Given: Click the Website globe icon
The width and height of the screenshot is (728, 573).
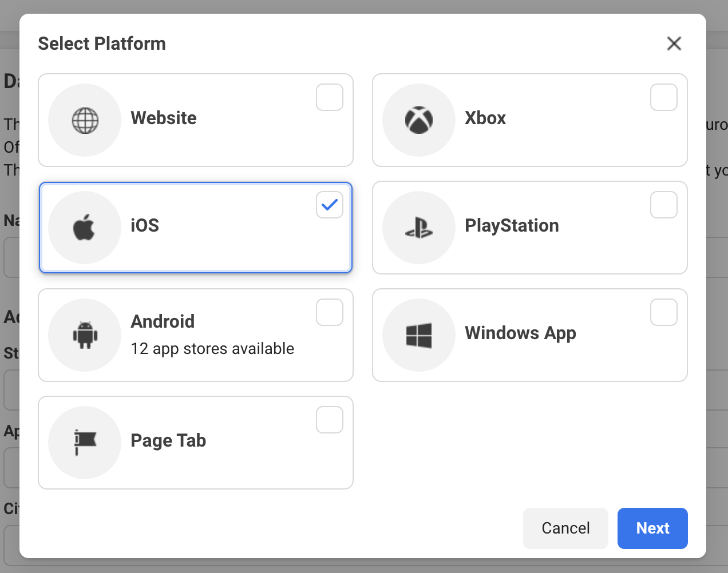Looking at the screenshot, I should pyautogui.click(x=85, y=121).
